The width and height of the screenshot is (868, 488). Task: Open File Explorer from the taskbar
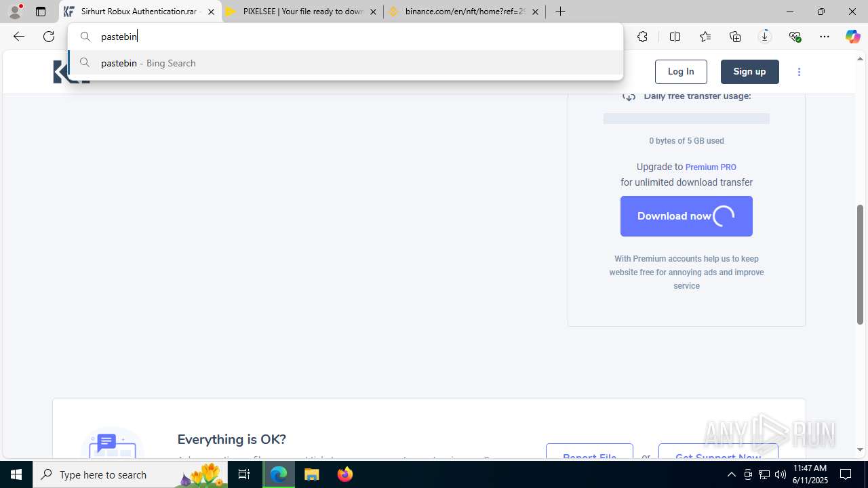coord(312,474)
